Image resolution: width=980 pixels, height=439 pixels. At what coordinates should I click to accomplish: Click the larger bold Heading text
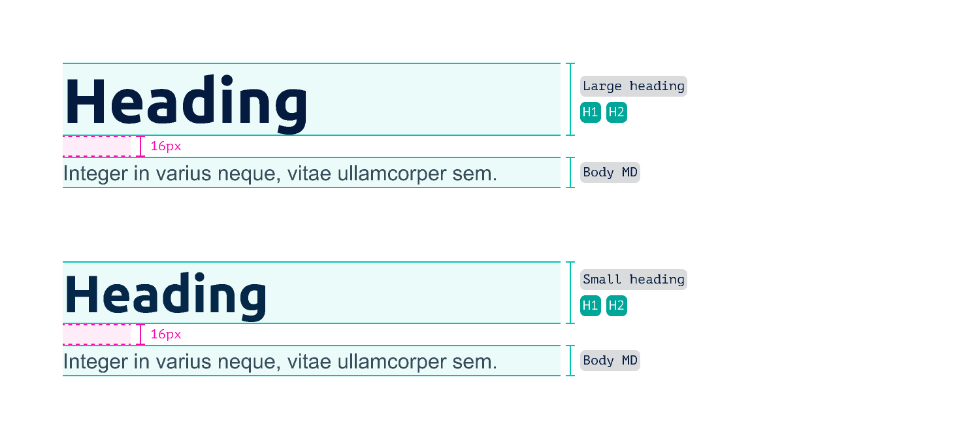tap(186, 103)
